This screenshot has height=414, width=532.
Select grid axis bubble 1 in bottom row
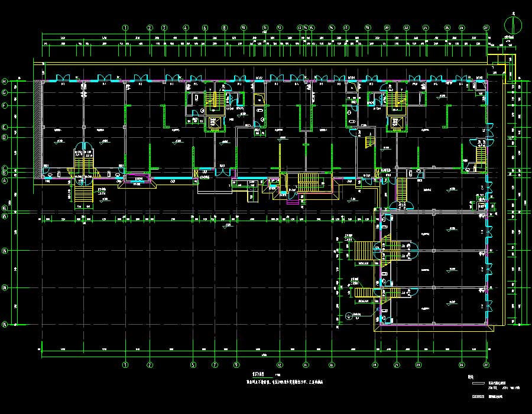(125, 364)
